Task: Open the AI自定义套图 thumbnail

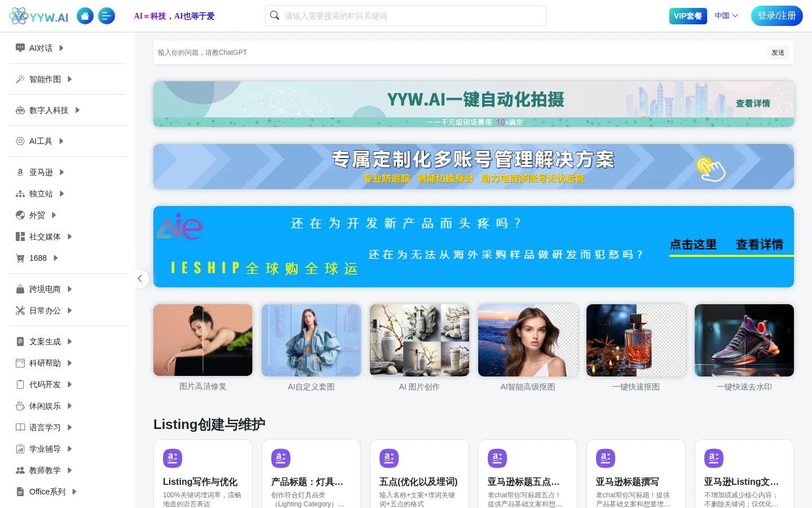Action: pos(311,340)
